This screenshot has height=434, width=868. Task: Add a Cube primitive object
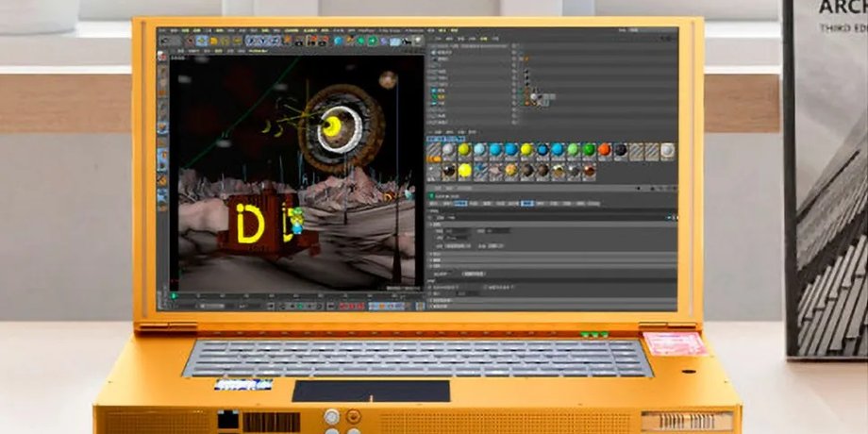(339, 41)
